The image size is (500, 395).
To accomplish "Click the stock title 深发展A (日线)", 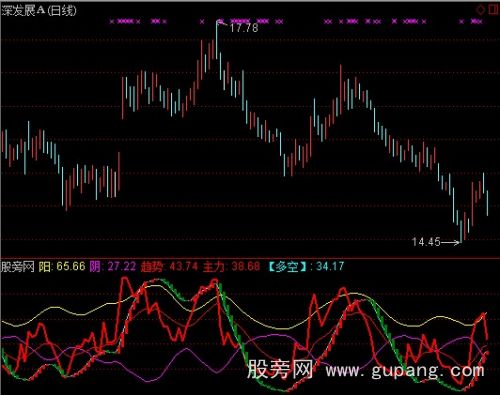I will (39, 11).
